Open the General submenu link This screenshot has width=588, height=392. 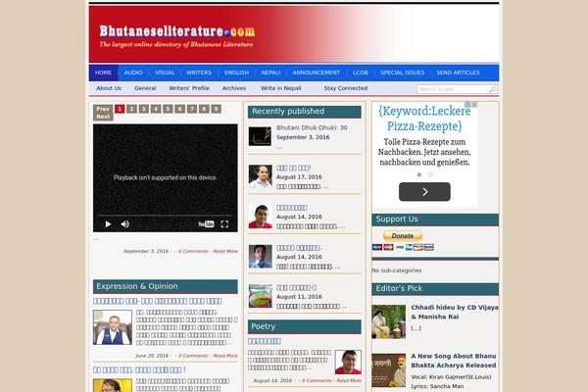[145, 88]
